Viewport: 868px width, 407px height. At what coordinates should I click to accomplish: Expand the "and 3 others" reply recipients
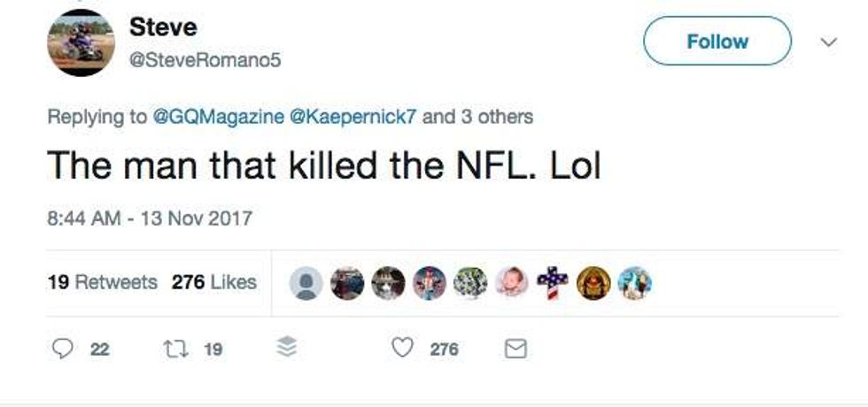click(477, 117)
